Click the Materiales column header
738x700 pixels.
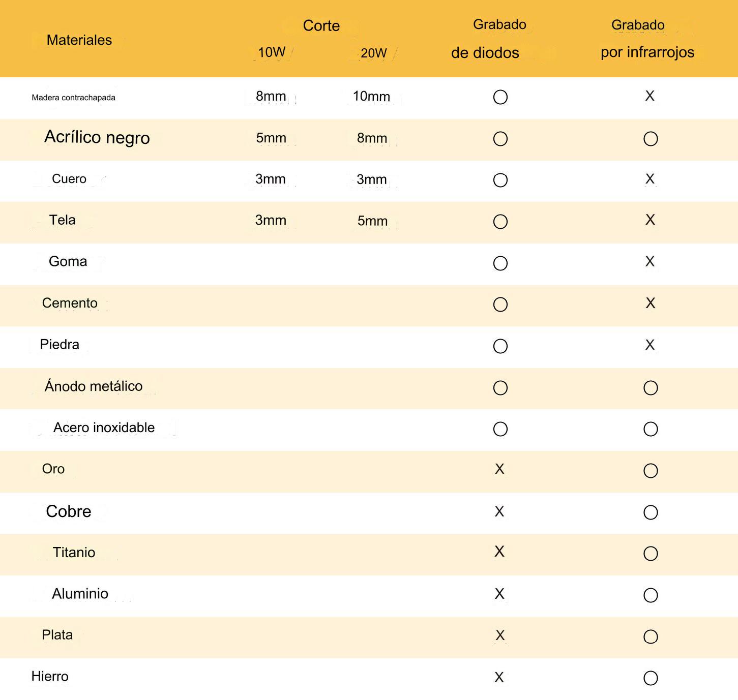click(x=79, y=40)
